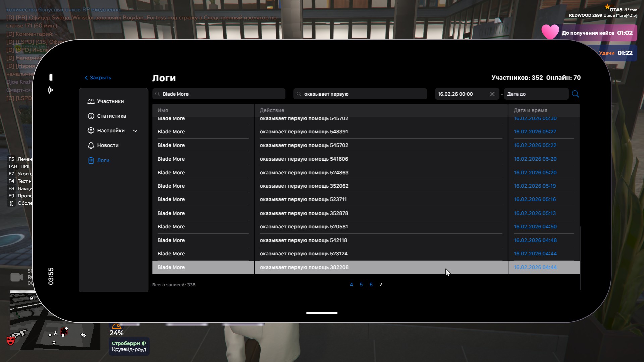The height and width of the screenshot is (362, 644).
Task: Expand the Настройки chevron arrow
Action: (x=135, y=131)
